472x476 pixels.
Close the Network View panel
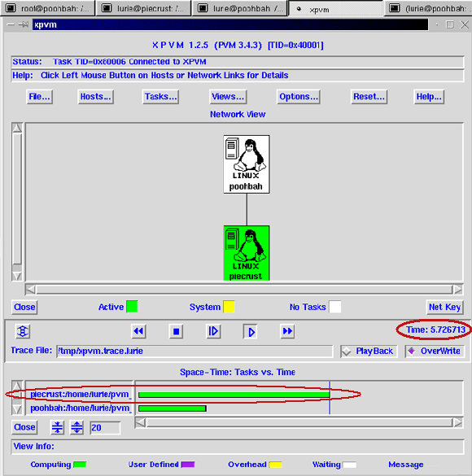click(24, 307)
